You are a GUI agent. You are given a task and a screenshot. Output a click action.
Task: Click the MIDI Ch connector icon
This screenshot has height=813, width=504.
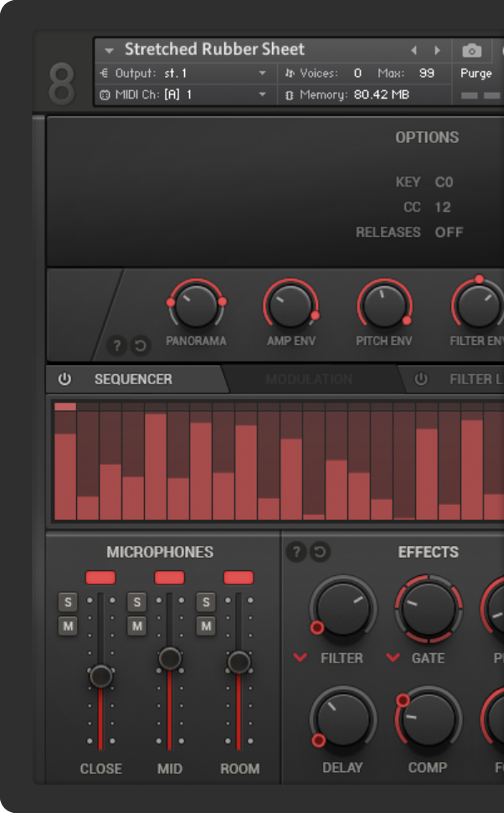coord(105,95)
